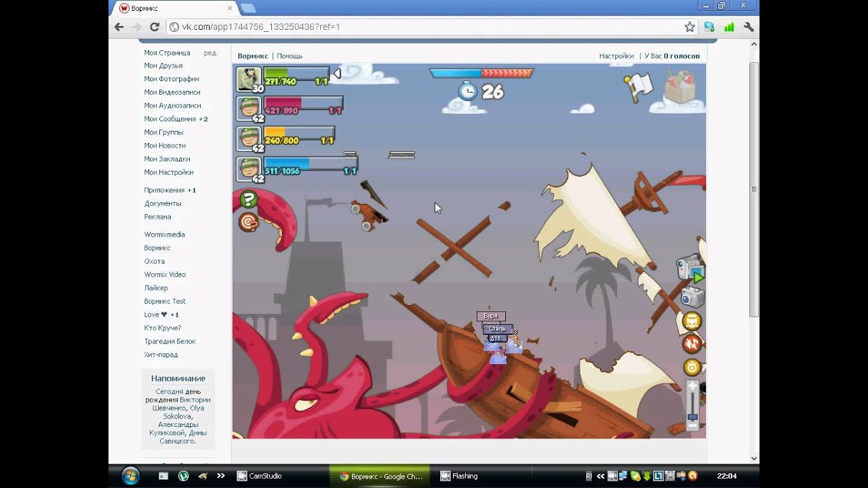Click the Помощь link above the game
This screenshot has width=868, height=488.
[x=290, y=56]
